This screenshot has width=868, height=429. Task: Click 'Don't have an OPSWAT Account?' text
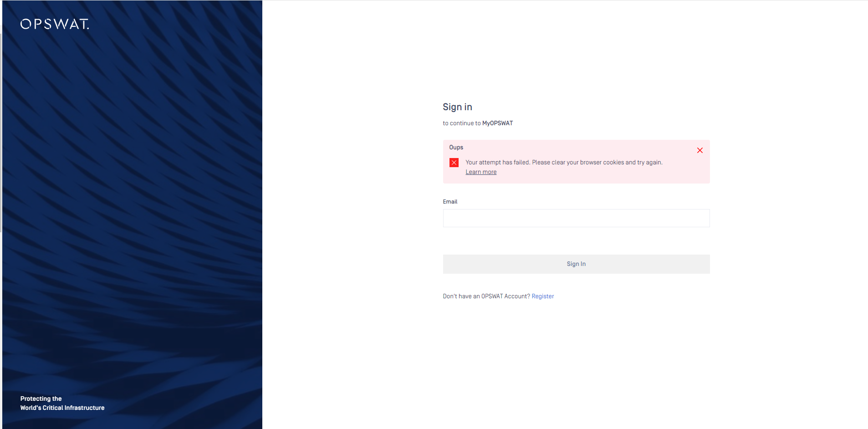[486, 296]
